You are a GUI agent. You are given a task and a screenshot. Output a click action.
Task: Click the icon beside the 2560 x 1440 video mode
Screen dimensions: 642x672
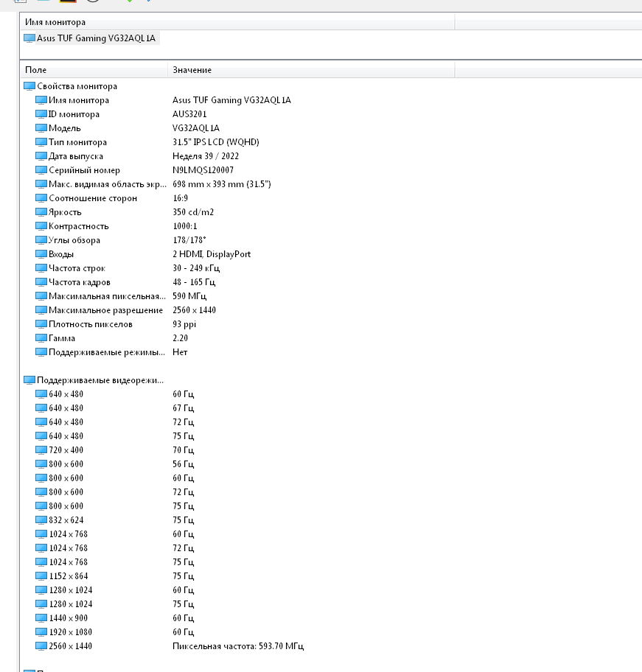41,646
